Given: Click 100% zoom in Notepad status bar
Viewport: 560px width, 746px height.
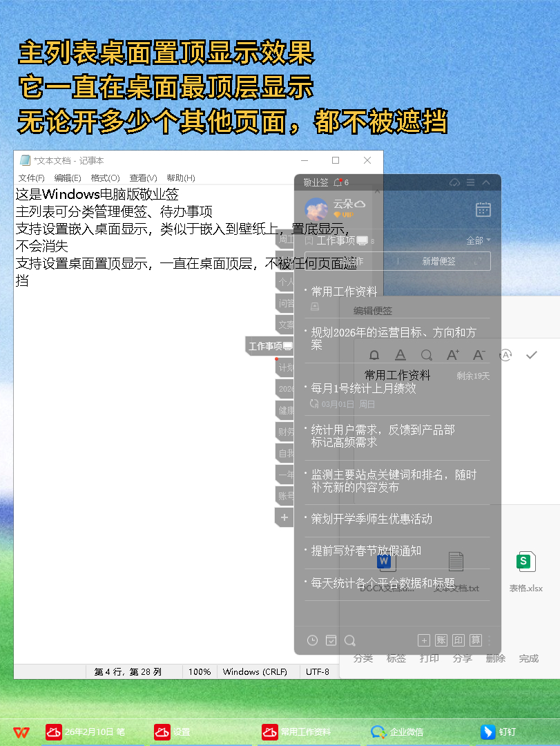Looking at the screenshot, I should (200, 672).
